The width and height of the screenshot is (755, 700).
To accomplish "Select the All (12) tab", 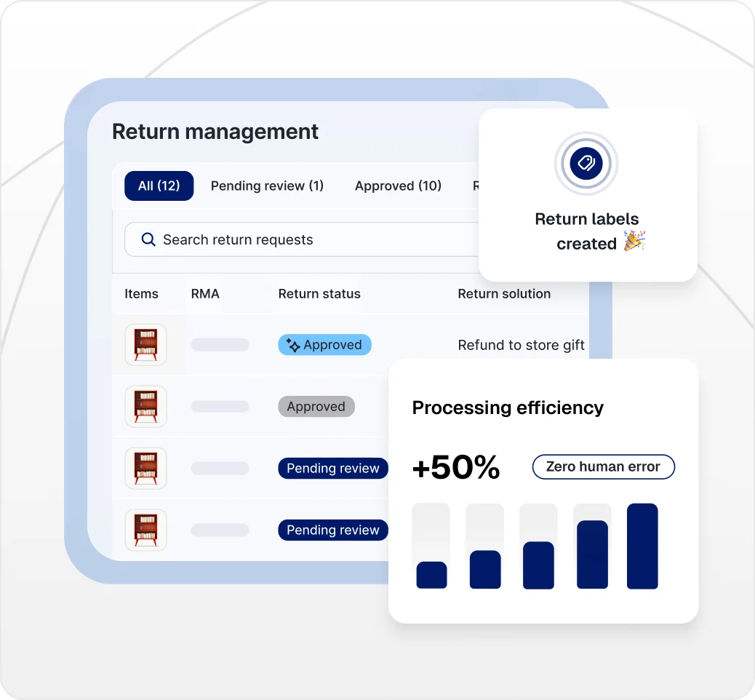I will tap(159, 186).
